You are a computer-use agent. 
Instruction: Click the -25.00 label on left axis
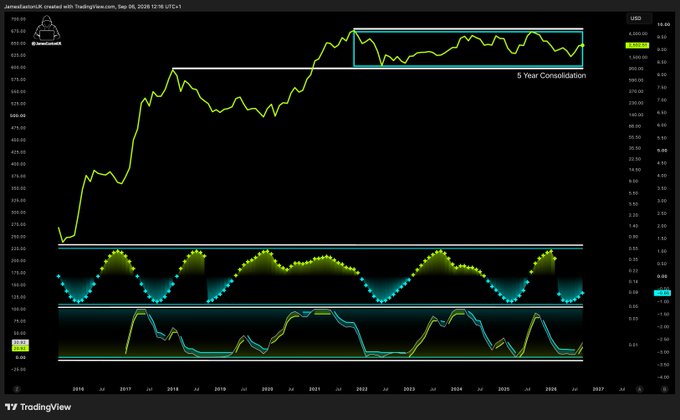pos(18,370)
